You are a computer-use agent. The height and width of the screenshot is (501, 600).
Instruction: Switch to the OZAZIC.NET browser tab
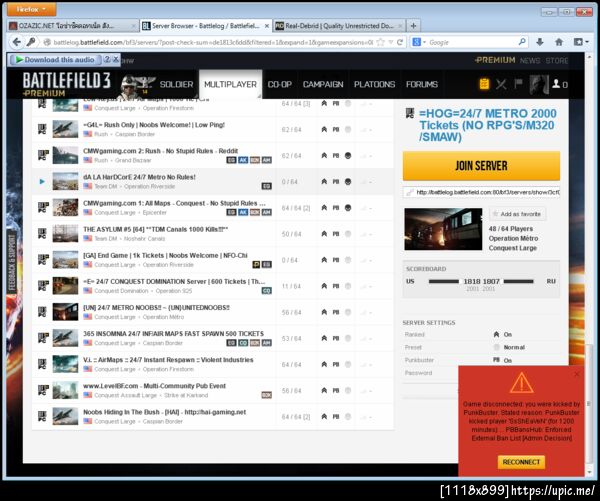72,26
